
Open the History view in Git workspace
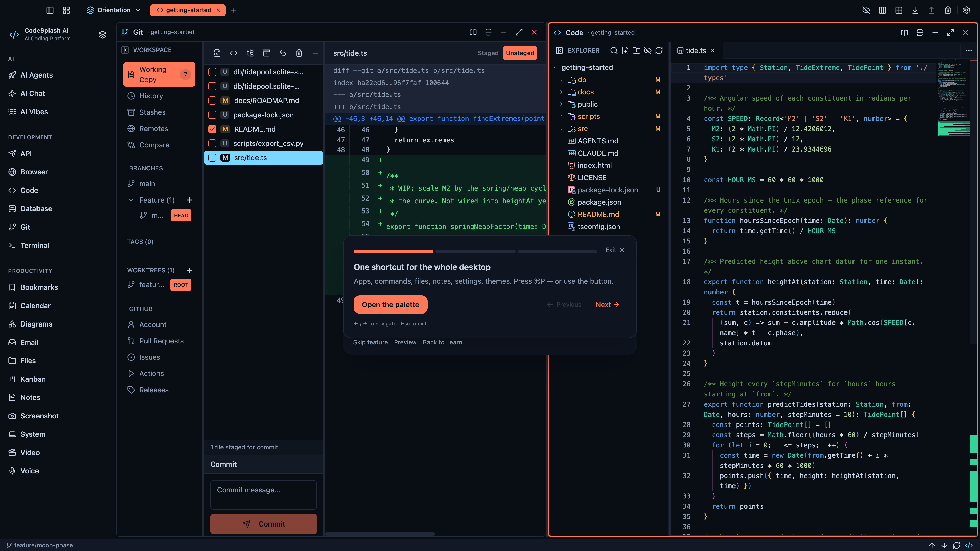[x=151, y=96]
